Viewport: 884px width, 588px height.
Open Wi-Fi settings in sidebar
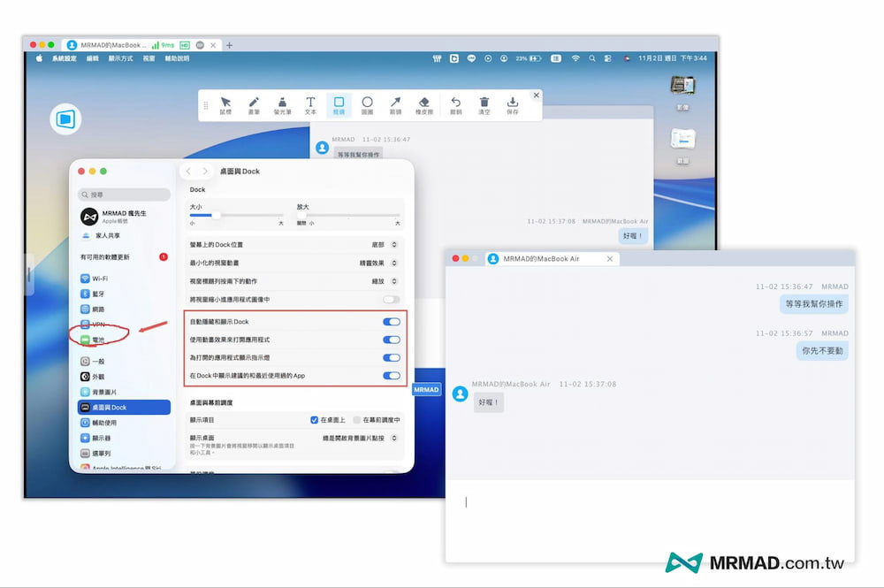click(x=99, y=279)
